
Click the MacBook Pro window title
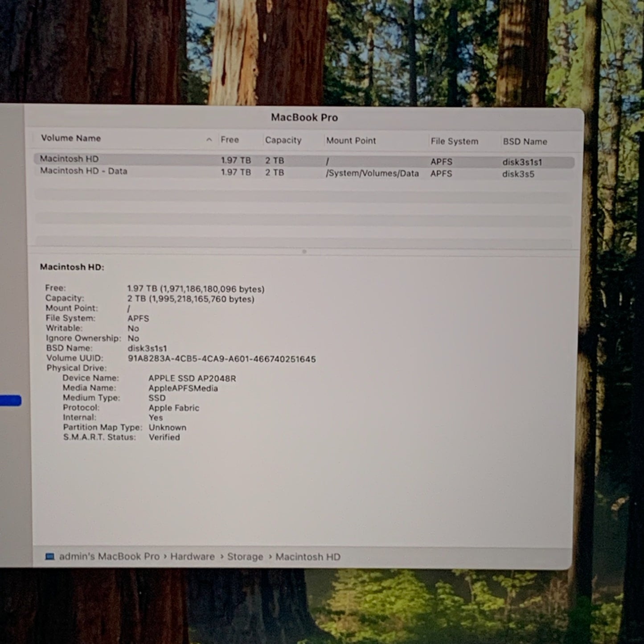[x=304, y=118]
